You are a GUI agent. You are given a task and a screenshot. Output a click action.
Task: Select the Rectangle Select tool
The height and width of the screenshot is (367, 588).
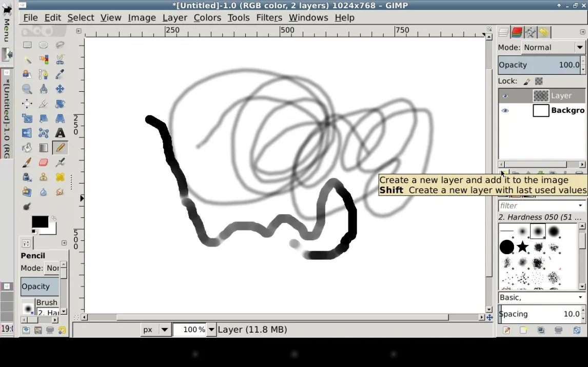coord(27,45)
